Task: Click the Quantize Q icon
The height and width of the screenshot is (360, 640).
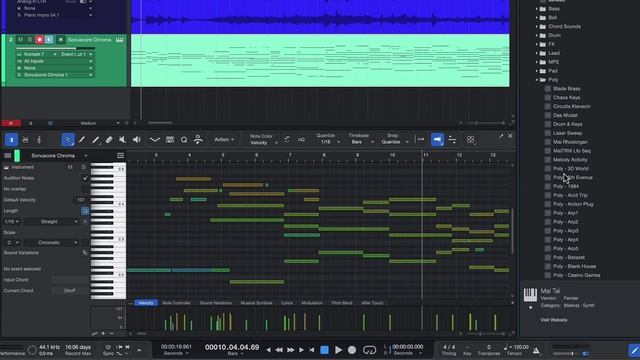Action: (x=184, y=140)
